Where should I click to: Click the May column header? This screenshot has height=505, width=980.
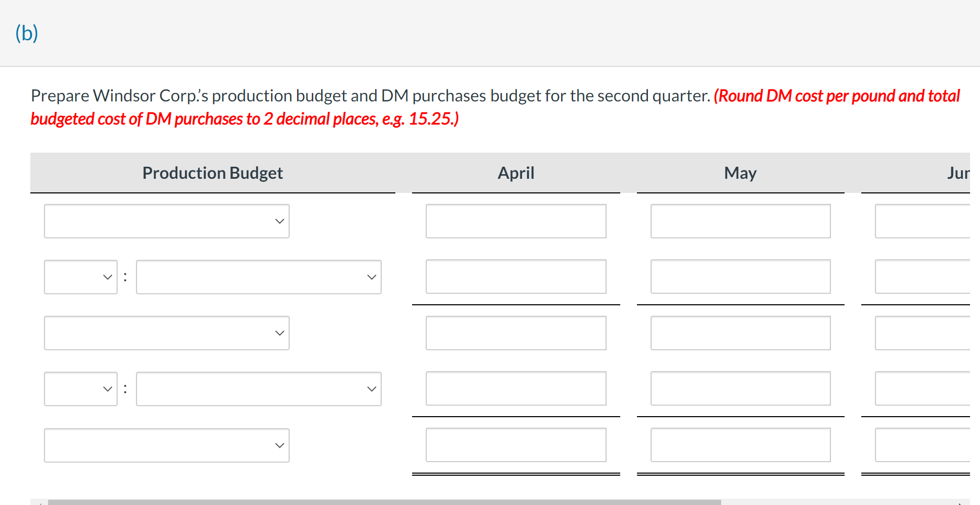[x=740, y=173]
